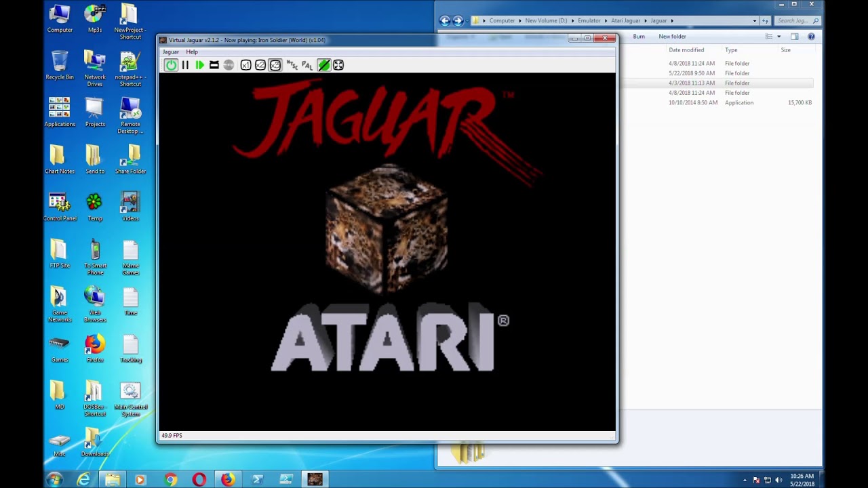Select the Game Networks desktop icon
868x488 pixels.
click(60, 305)
